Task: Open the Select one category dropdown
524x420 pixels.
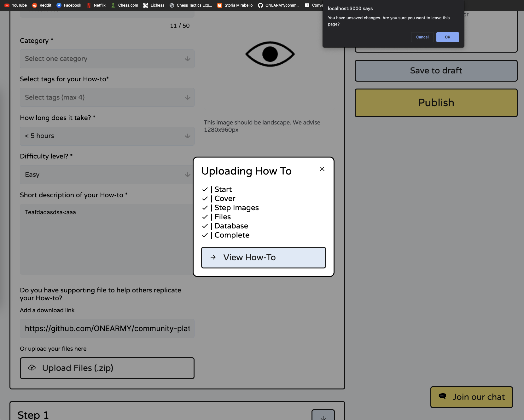Action: tap(107, 59)
